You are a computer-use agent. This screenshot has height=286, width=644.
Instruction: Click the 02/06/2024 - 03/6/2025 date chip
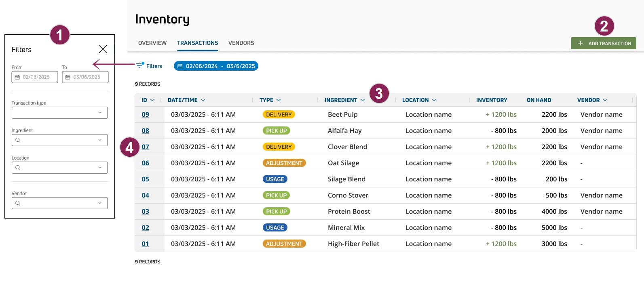pyautogui.click(x=216, y=66)
